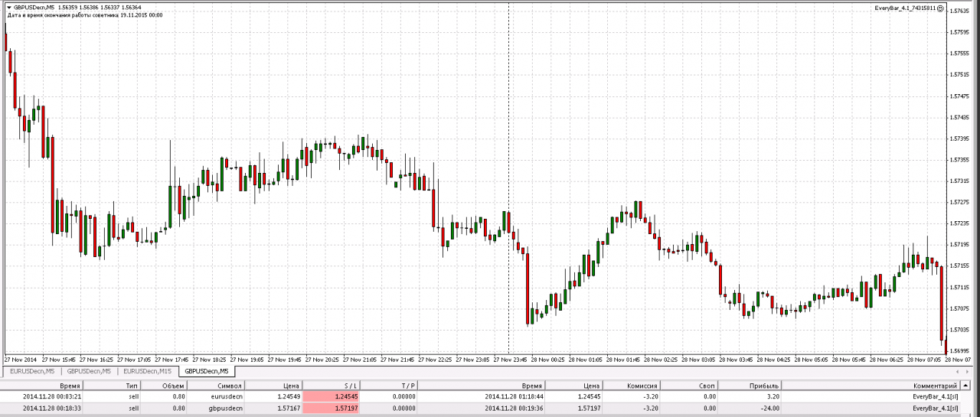Click the open price 1.57167
980x417 pixels.
click(288, 408)
